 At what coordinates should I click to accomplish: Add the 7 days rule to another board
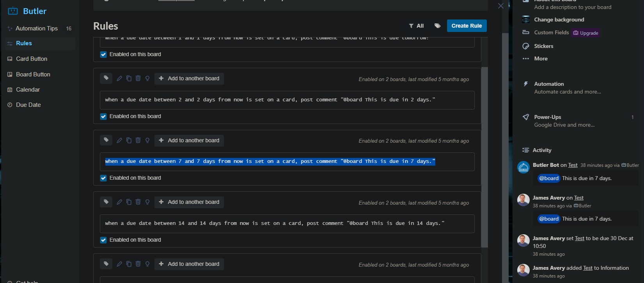click(x=189, y=140)
